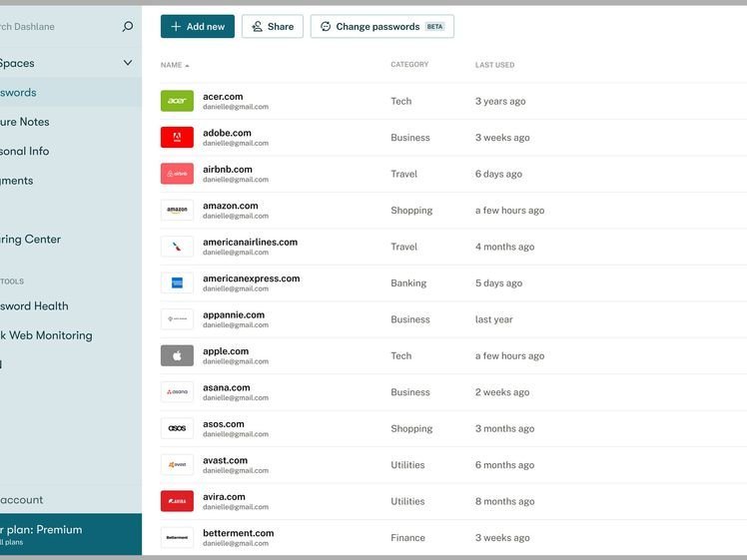Select the American Airlines logo
The height and width of the screenshot is (560, 747).
(177, 247)
